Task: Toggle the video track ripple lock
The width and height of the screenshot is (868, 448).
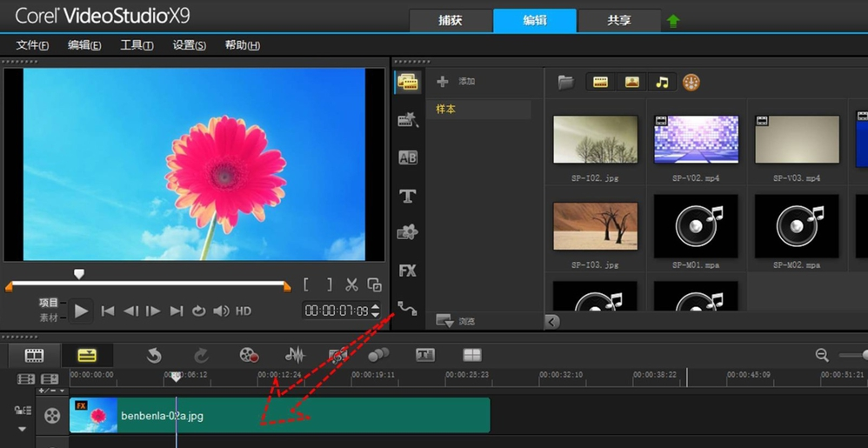Action: tap(22, 411)
